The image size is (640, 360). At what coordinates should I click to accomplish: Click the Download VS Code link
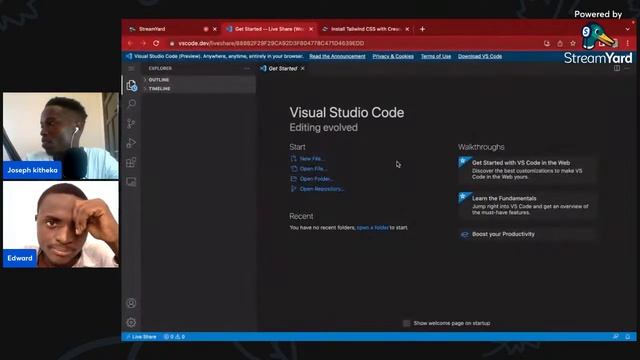coord(480,56)
